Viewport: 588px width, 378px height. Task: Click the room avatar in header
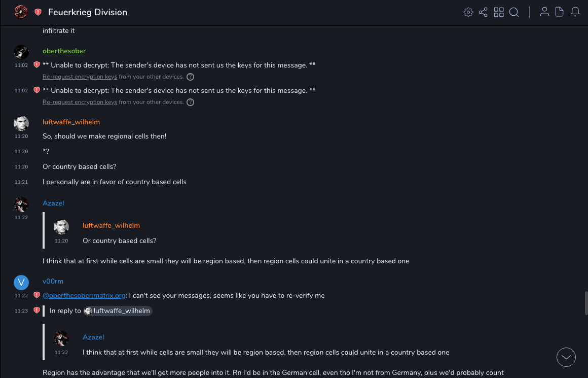point(21,12)
